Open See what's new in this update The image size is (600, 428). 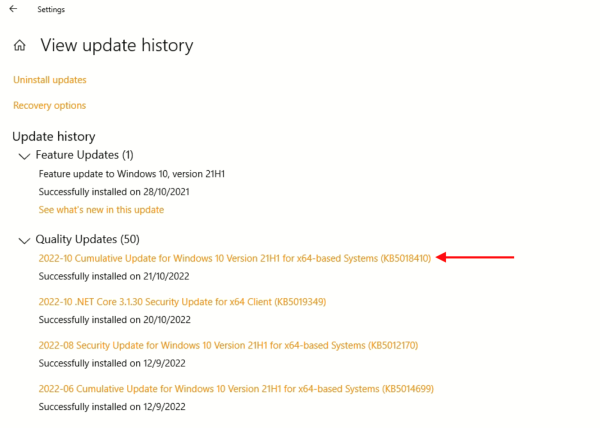click(101, 210)
